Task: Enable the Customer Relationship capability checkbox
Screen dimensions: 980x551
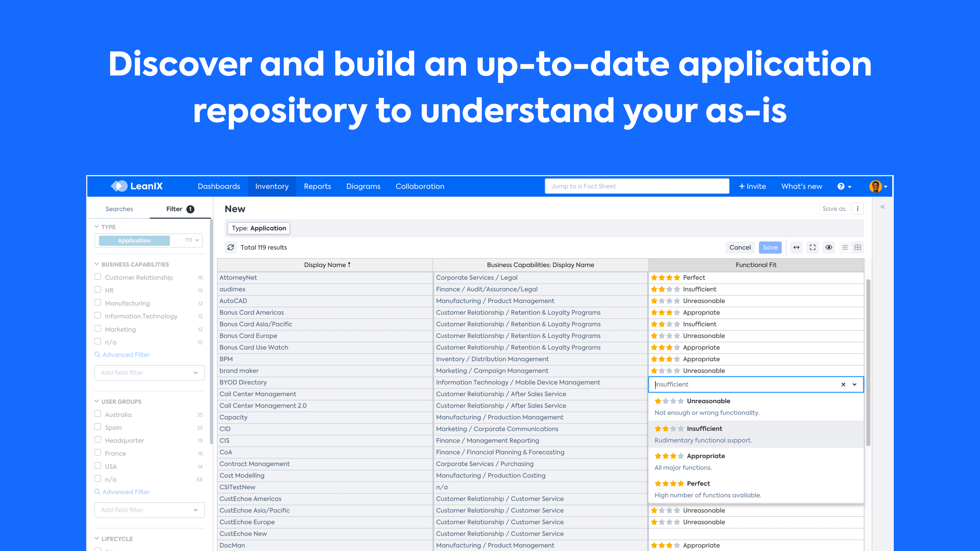Action: [x=98, y=277]
